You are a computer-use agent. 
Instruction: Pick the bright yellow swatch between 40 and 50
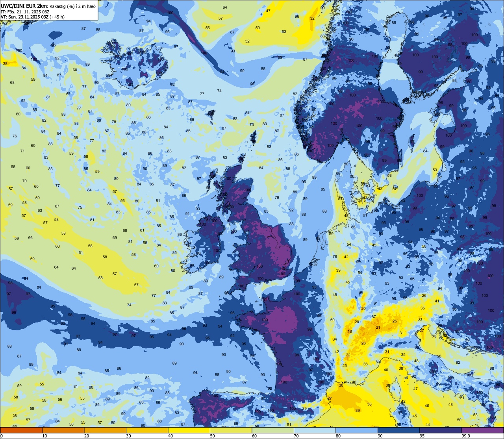point(189,430)
